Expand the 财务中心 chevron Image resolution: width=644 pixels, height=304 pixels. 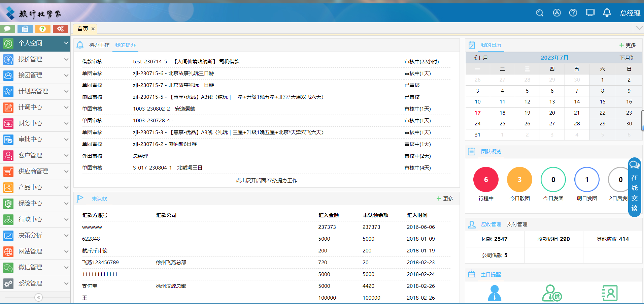(x=66, y=123)
